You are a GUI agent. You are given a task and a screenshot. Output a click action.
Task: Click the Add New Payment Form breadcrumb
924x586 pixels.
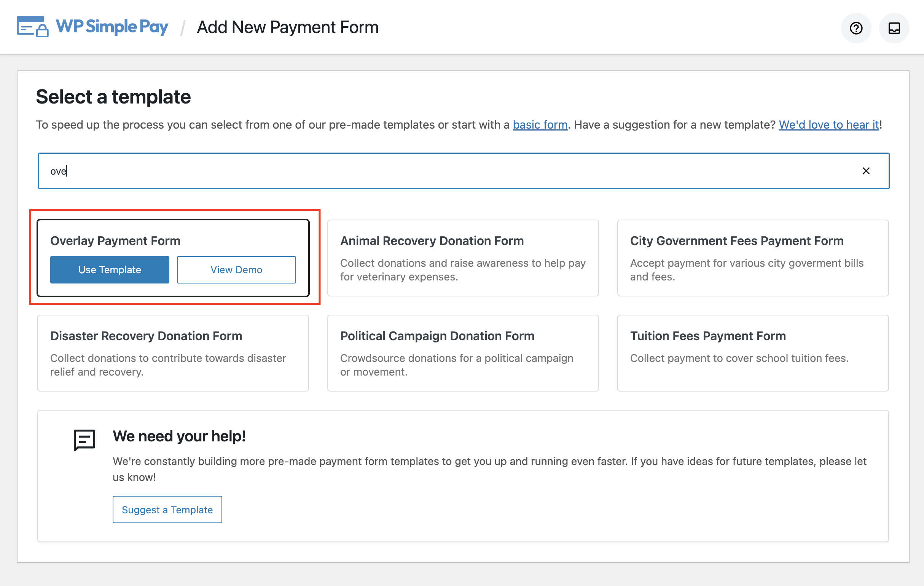pyautogui.click(x=287, y=27)
